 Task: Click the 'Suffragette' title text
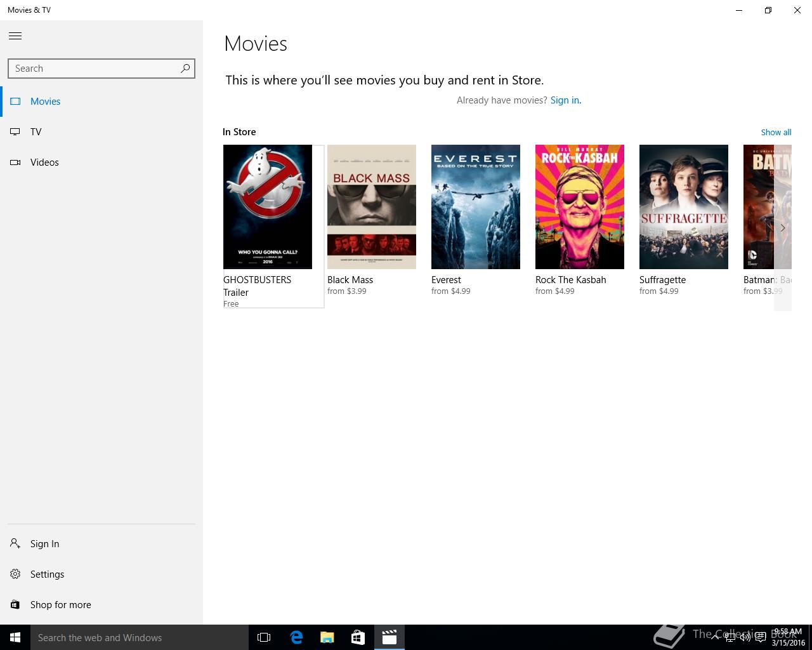coord(662,280)
